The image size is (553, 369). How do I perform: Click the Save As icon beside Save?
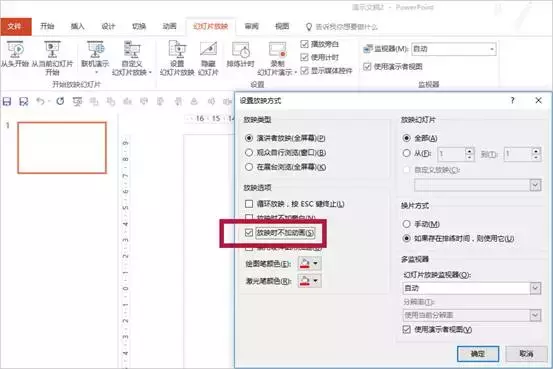pos(24,102)
